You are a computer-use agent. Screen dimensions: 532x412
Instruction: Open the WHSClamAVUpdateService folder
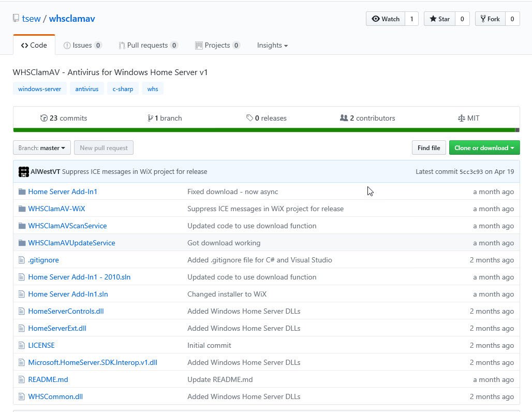pos(71,243)
